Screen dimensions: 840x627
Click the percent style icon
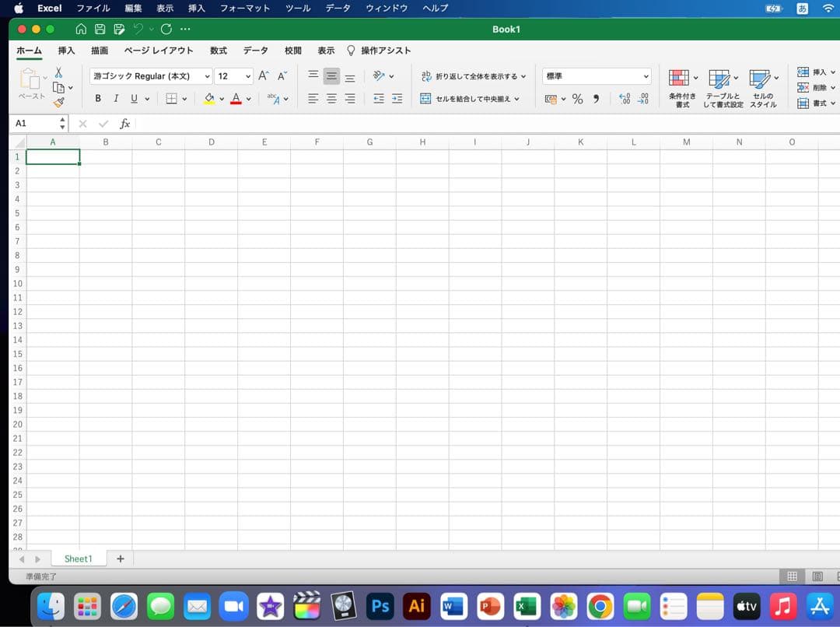pyautogui.click(x=577, y=98)
